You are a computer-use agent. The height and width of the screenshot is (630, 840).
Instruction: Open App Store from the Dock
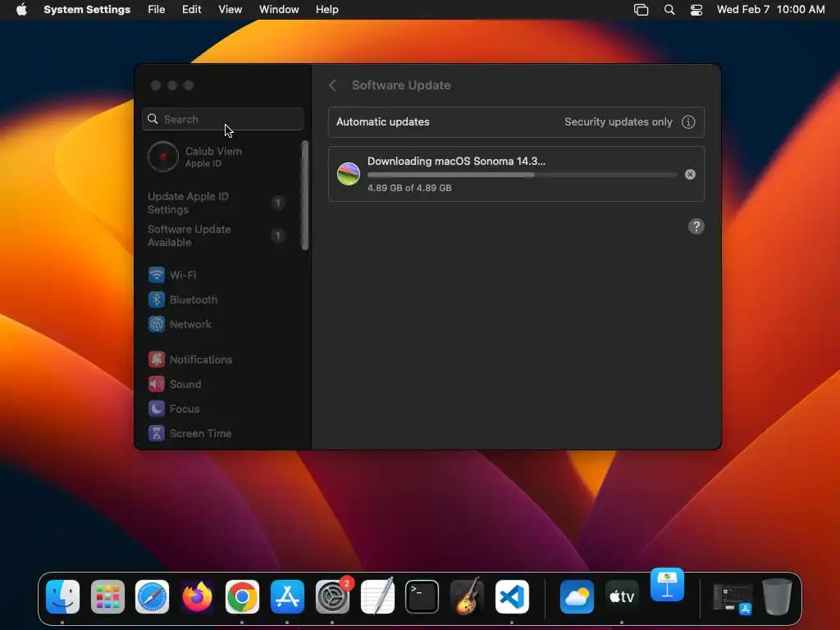287,596
